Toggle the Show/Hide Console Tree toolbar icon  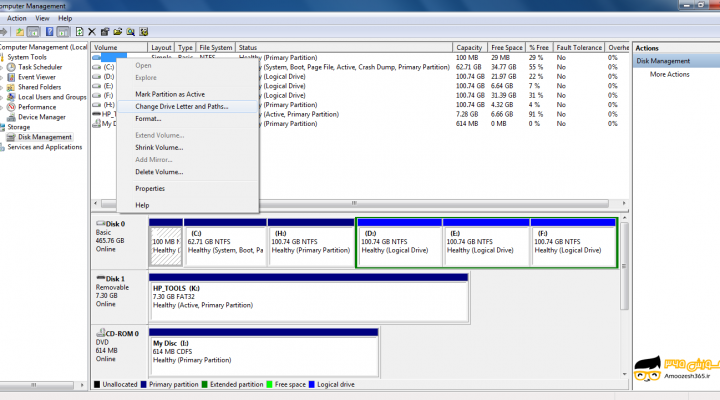[33, 32]
